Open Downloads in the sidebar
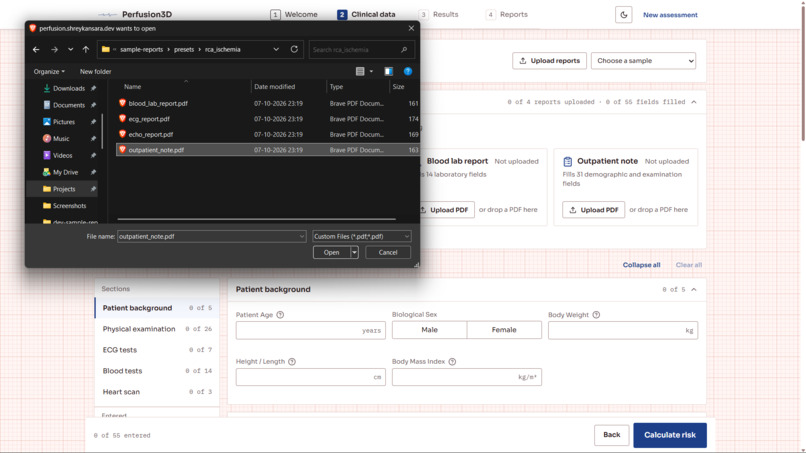The width and height of the screenshot is (806, 453). (69, 88)
